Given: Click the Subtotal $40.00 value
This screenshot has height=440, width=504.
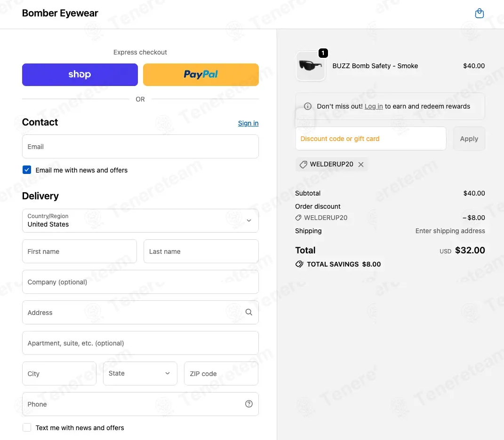Looking at the screenshot, I should click(474, 193).
